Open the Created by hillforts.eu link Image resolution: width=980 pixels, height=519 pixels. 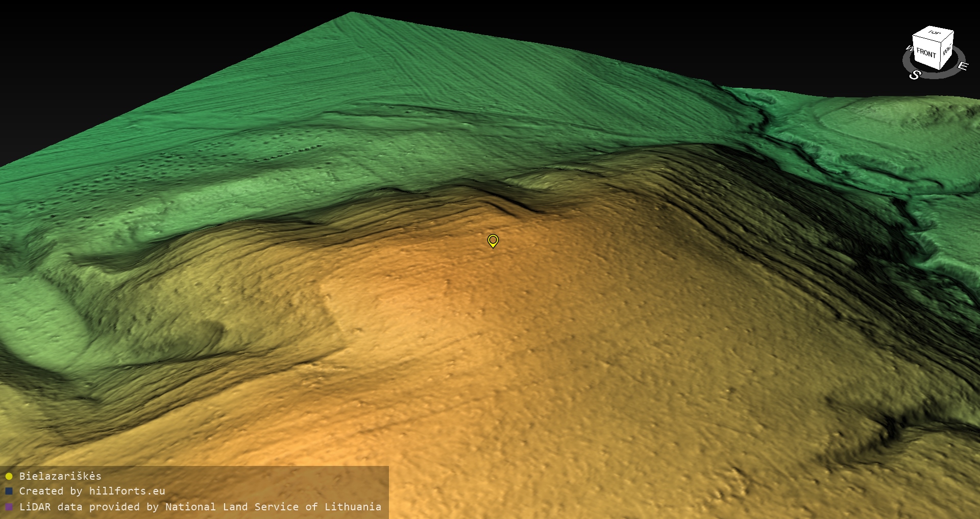point(92,491)
